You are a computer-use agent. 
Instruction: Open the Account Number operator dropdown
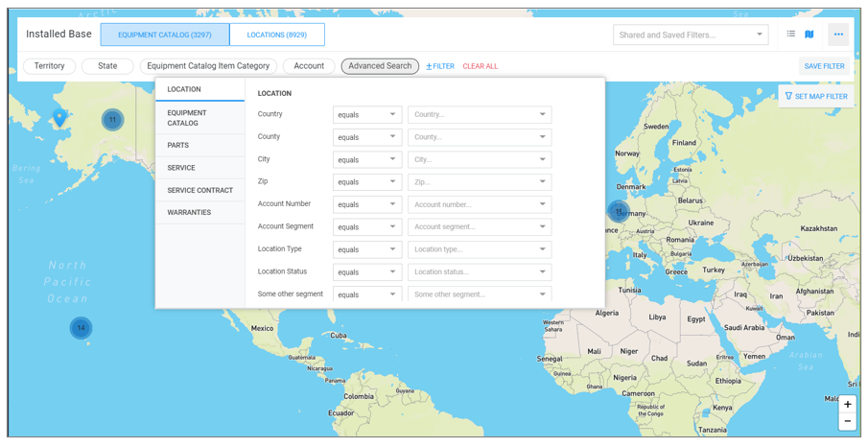(367, 204)
